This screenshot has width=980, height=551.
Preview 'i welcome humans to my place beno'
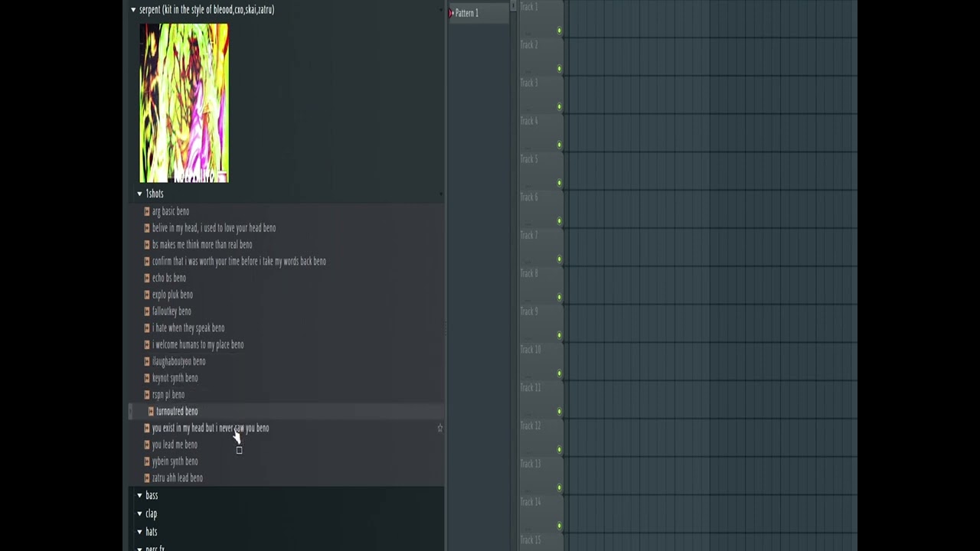pyautogui.click(x=198, y=345)
